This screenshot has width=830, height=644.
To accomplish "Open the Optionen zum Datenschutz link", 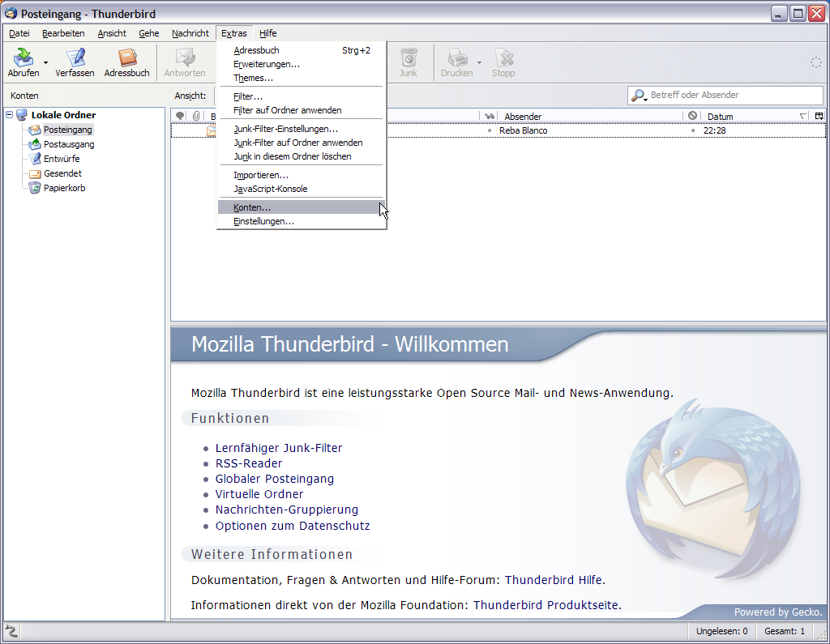I will [x=292, y=526].
